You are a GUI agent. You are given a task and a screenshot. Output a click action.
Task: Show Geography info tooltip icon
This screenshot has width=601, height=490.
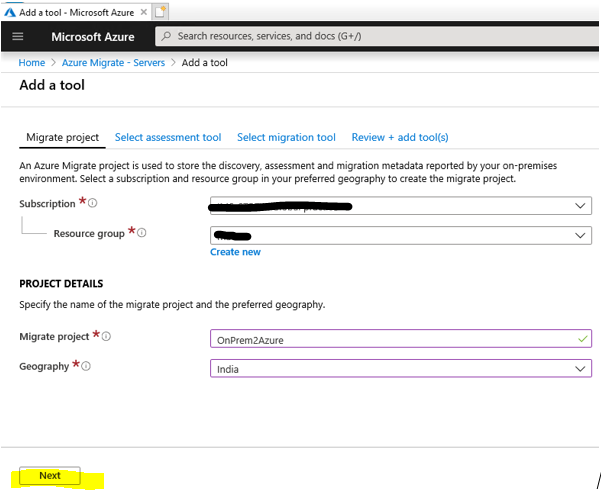tap(86, 366)
